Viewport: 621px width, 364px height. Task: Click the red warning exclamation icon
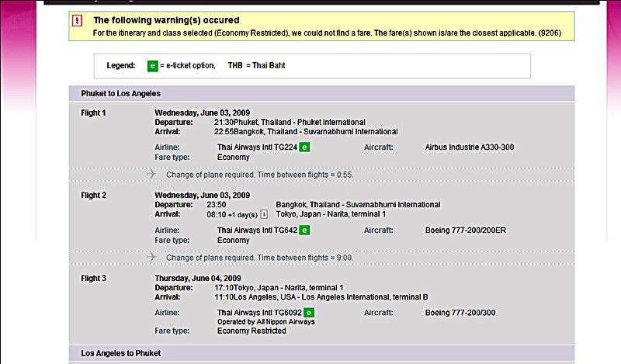(77, 20)
